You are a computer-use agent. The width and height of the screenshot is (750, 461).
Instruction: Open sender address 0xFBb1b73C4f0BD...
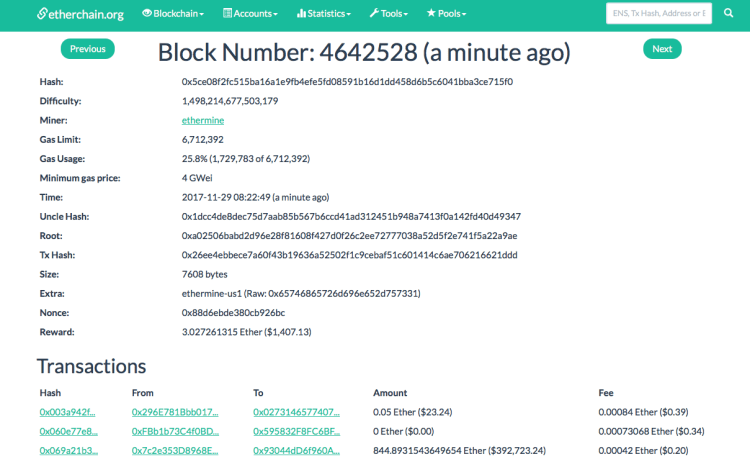tap(175, 431)
